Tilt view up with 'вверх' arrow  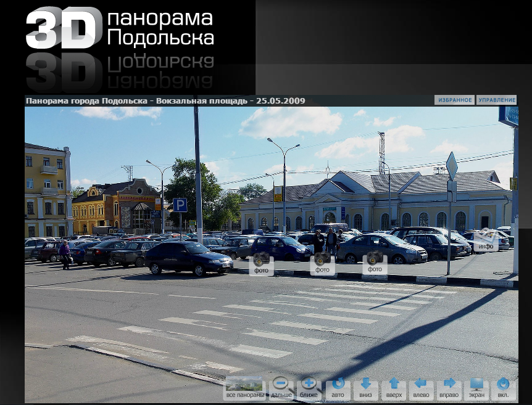394,387
